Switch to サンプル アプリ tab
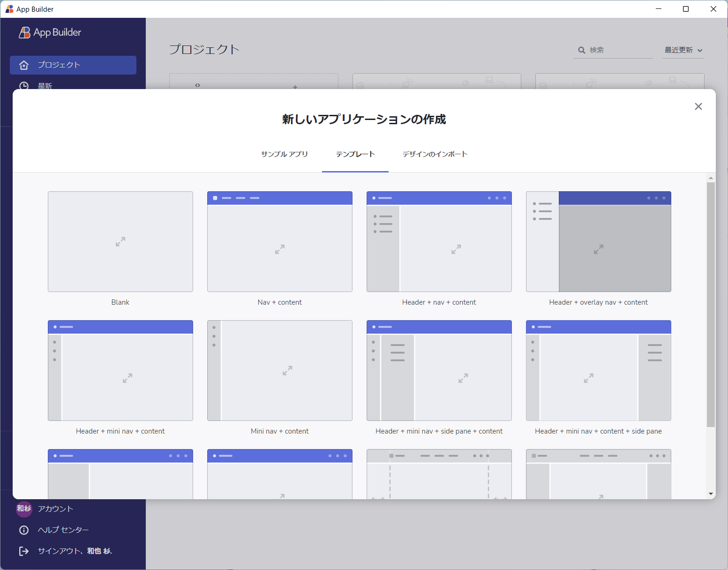This screenshot has height=570, width=728. point(285,154)
